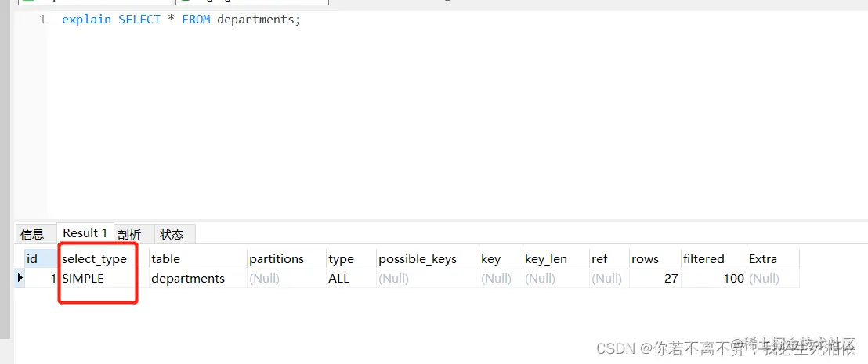This screenshot has height=364, width=868.
Task: Click the rows column header
Action: point(655,259)
